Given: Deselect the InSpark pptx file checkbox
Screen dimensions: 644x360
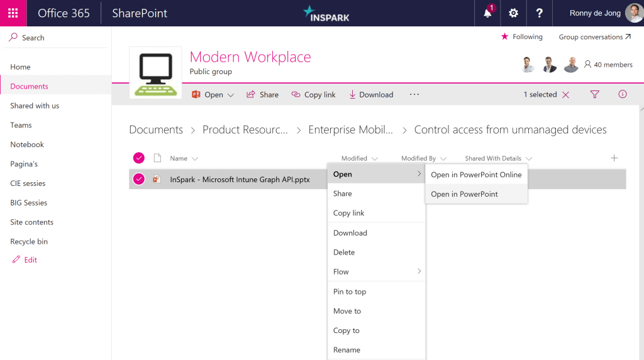Looking at the screenshot, I should coord(139,179).
